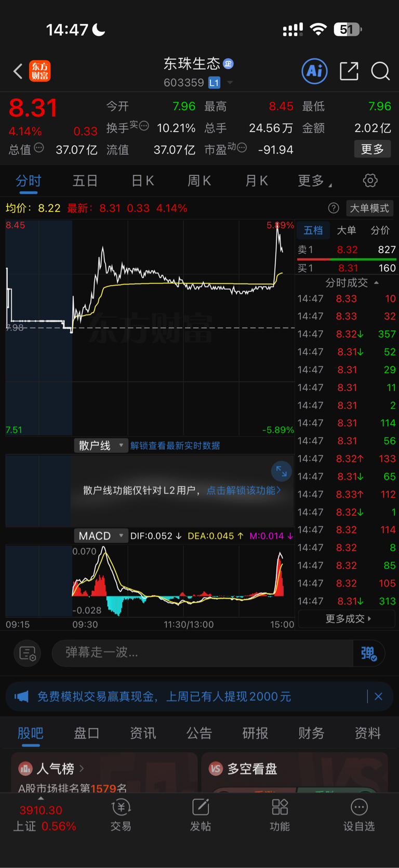Open the 东方财富 app logo

(x=40, y=71)
